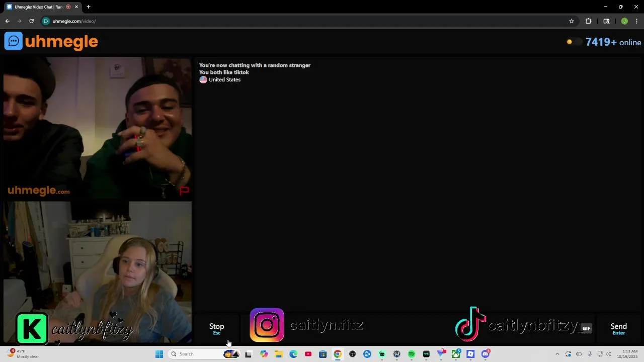This screenshot has height=362, width=644.
Task: Report stranger using the red flag icon
Action: click(185, 191)
